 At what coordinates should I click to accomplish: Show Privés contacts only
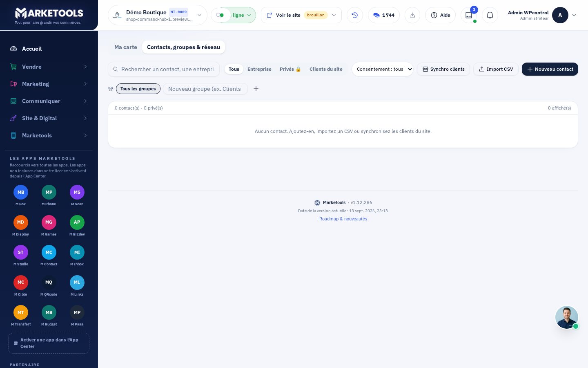point(290,69)
